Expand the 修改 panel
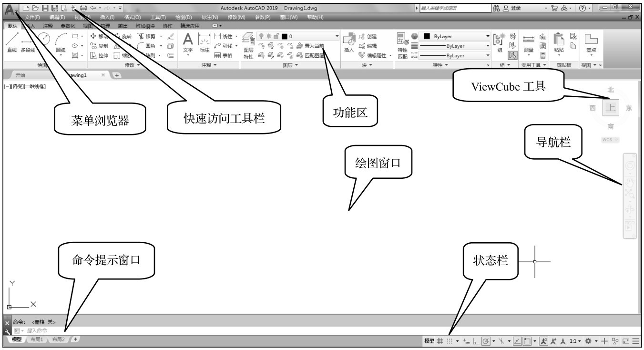This screenshot has width=644, height=350. (x=132, y=65)
